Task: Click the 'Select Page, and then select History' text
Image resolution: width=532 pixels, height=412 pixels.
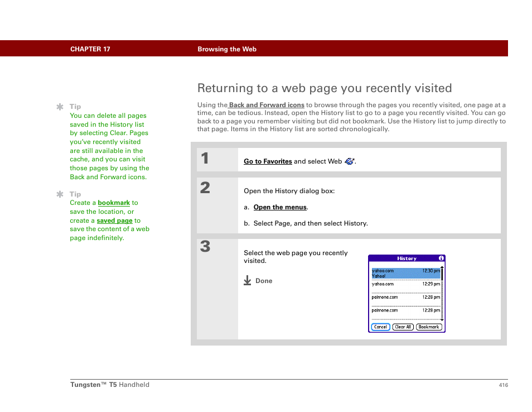Action: click(311, 223)
